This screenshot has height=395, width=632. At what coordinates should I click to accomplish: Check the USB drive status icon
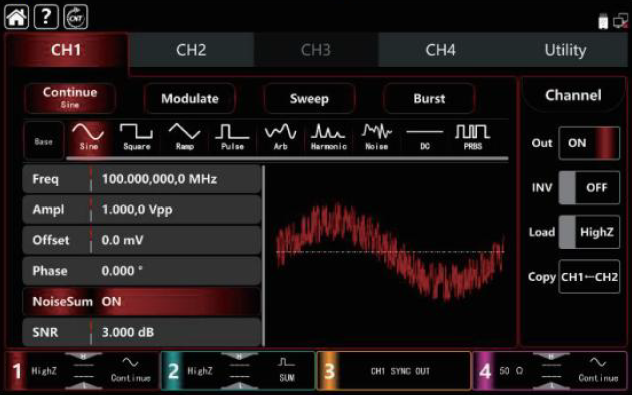(603, 21)
